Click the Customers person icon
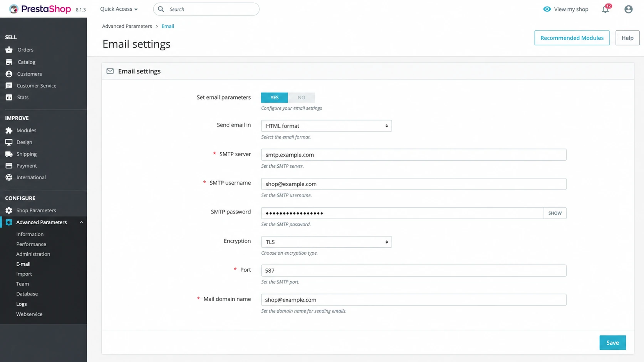The image size is (644, 362). [9, 74]
